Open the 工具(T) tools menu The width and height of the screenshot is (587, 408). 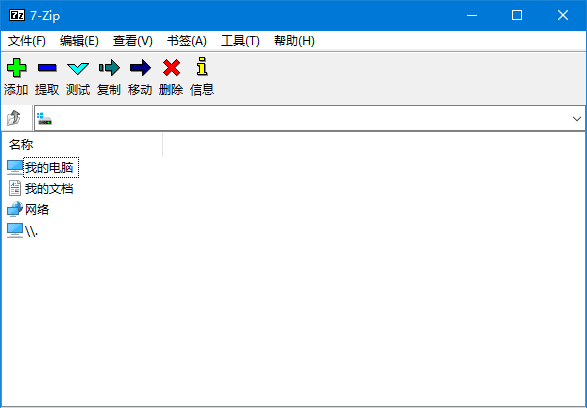pos(240,41)
